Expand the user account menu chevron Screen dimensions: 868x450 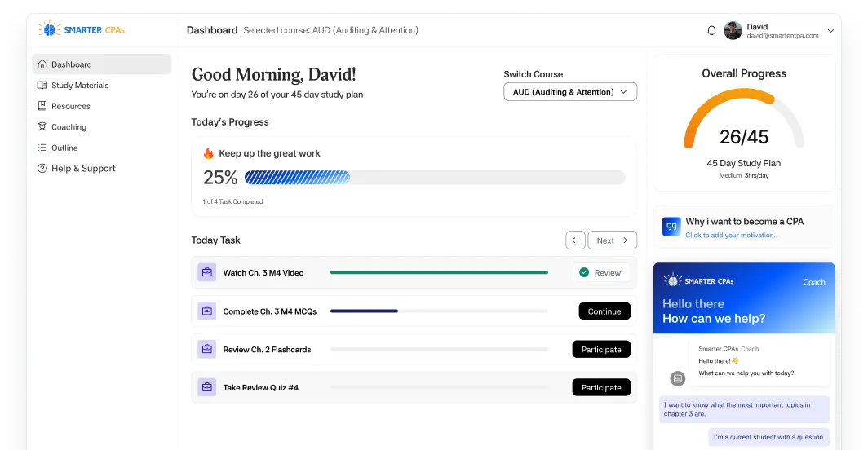click(830, 31)
